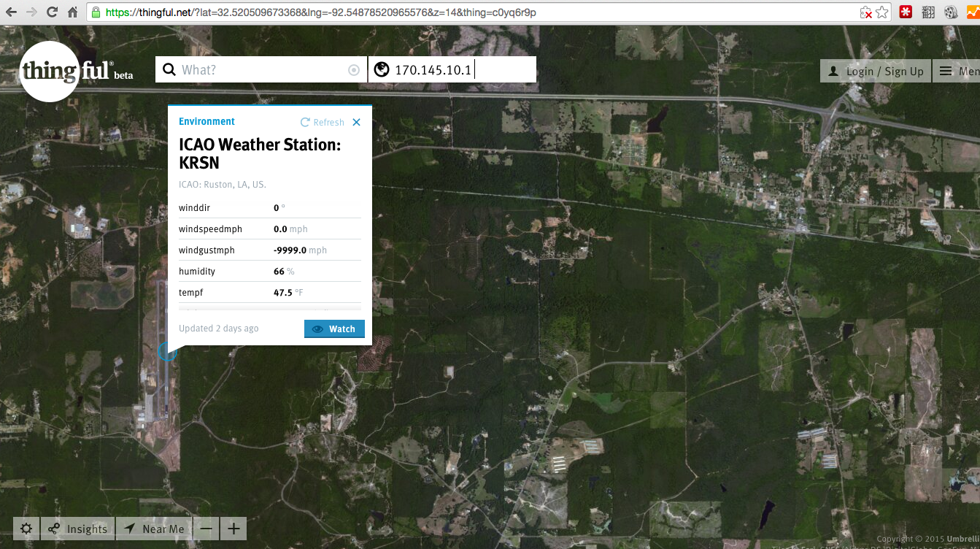Click 'Updated 2 days ago' text
980x549 pixels.
(x=219, y=329)
